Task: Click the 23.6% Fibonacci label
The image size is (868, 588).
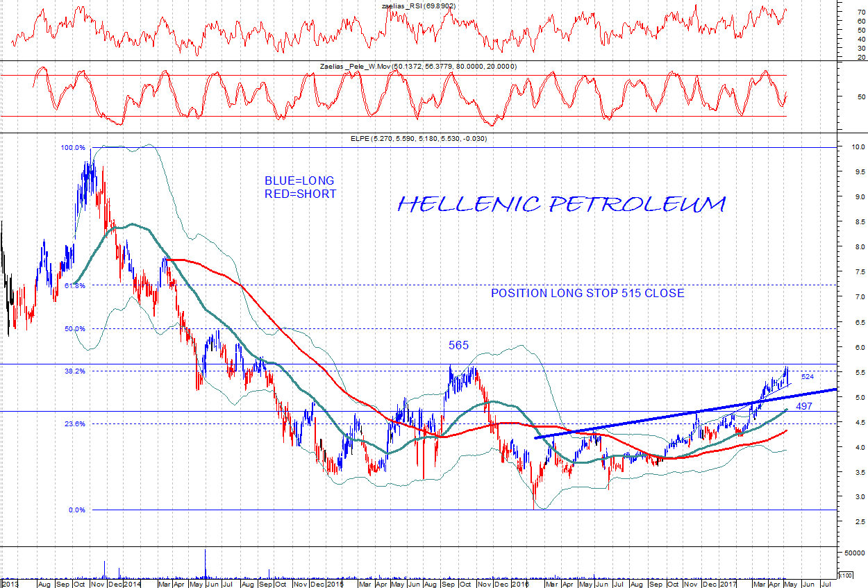Action: coord(75,423)
